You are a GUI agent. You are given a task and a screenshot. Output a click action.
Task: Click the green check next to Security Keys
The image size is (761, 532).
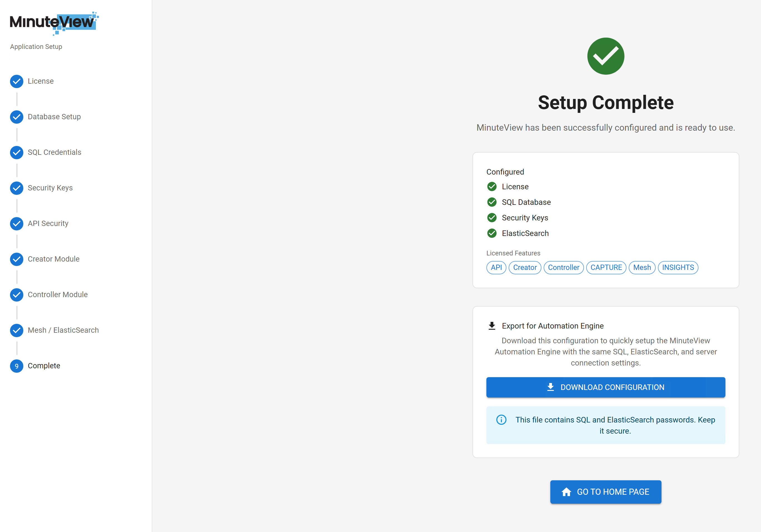tap(492, 217)
